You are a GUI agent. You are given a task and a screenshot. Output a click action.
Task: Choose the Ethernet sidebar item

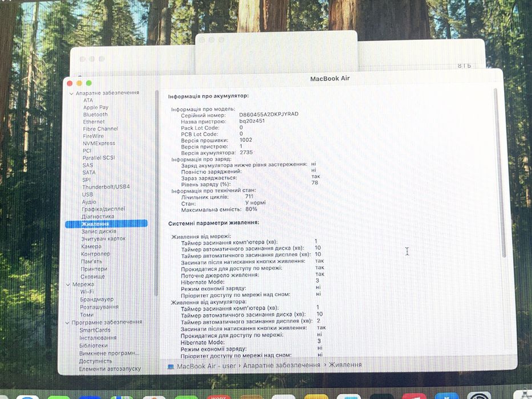[x=94, y=122]
